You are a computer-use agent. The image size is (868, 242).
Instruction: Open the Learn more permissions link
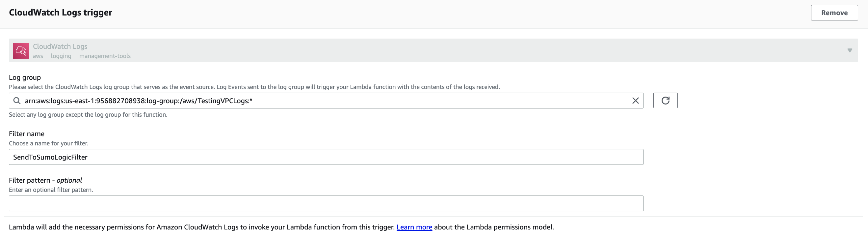pos(414,227)
